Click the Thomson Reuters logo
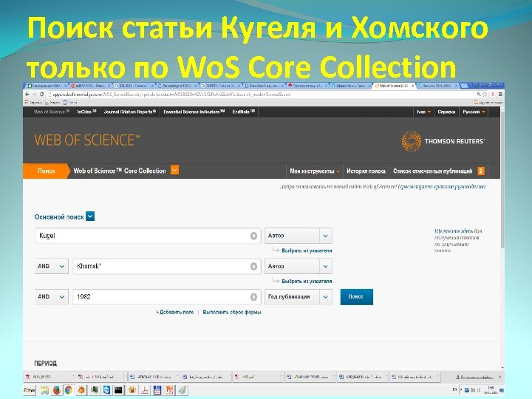This screenshot has width=532, height=399. tap(443, 141)
